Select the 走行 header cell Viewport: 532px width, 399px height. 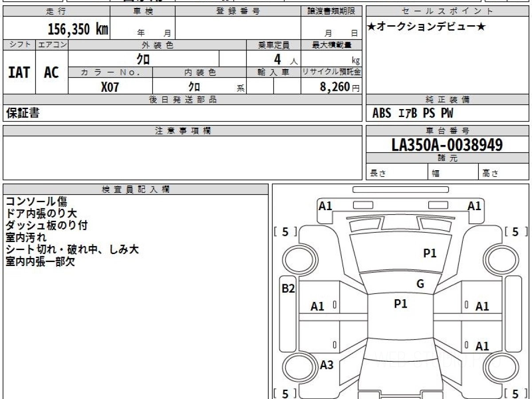(56, 11)
